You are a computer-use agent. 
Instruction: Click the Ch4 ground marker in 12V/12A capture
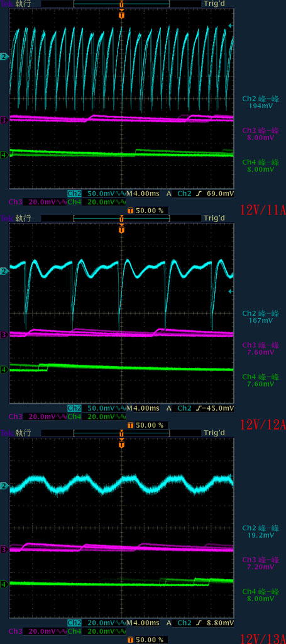pos(4,370)
